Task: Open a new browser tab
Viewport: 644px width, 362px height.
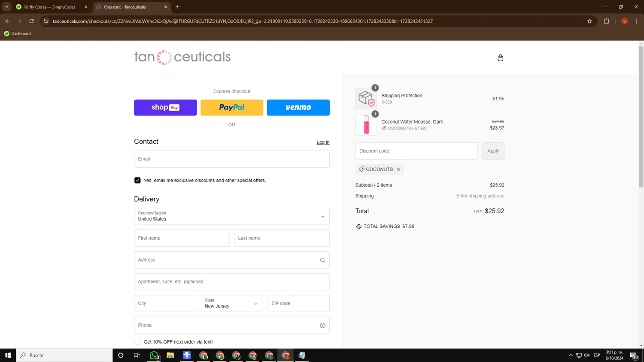Action: (x=178, y=7)
